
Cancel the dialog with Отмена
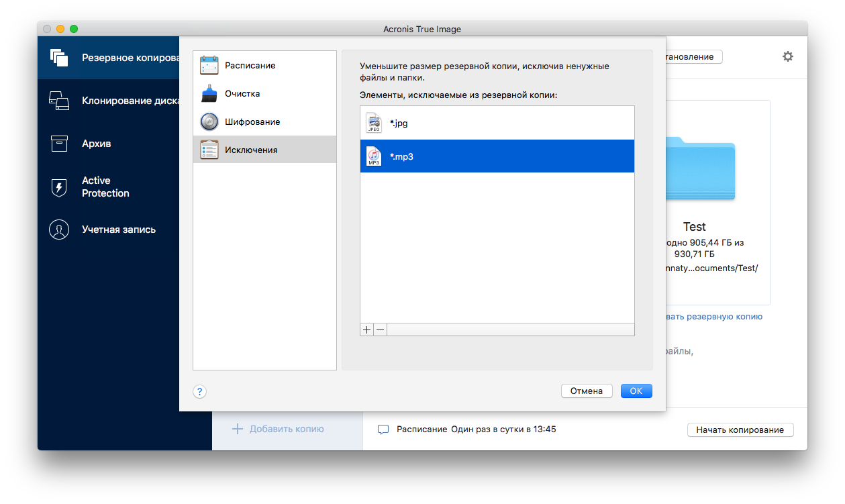click(x=587, y=391)
